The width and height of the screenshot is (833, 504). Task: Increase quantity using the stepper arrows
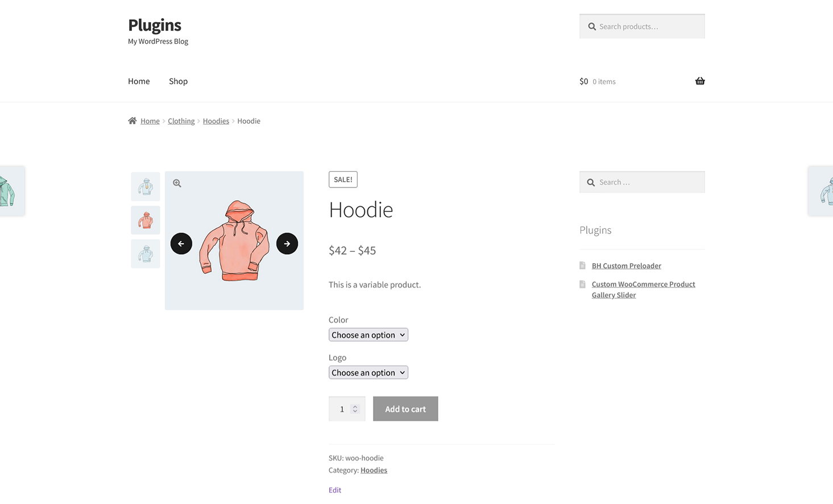[355, 406]
